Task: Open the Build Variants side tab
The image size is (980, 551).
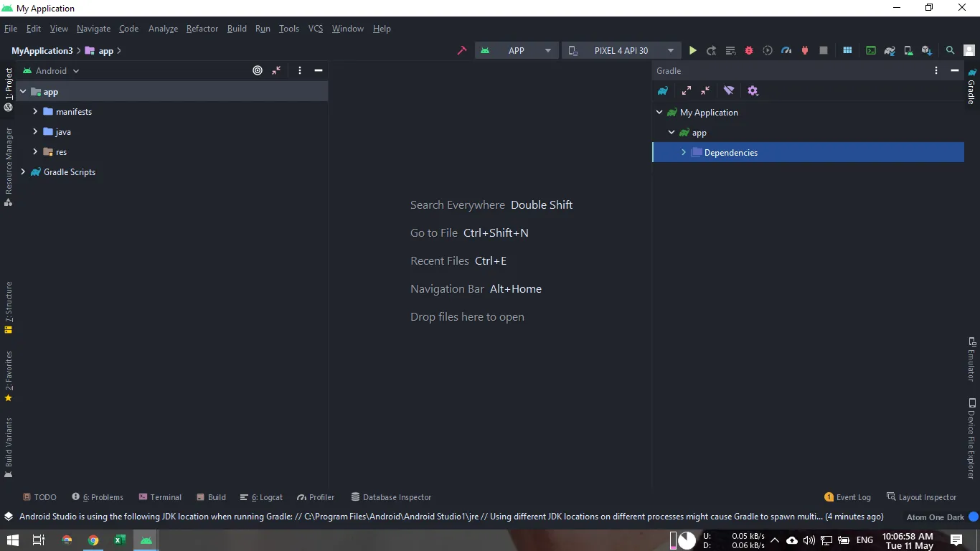Action: point(9,448)
